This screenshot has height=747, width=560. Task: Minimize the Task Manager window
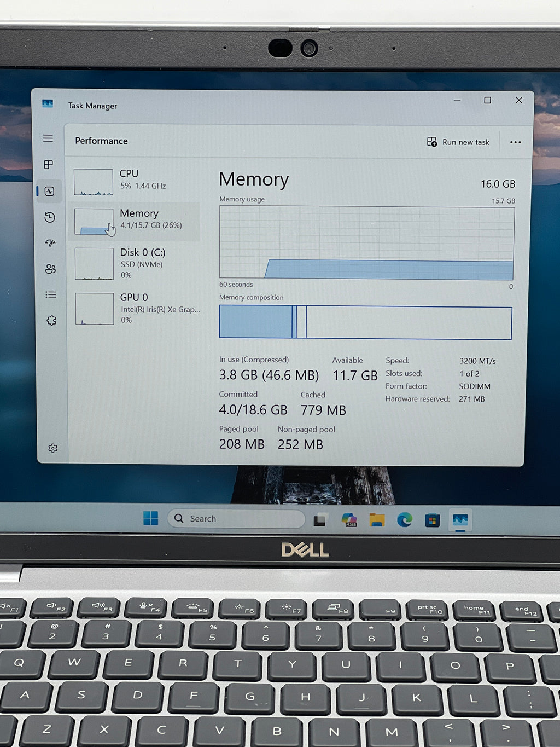(457, 100)
